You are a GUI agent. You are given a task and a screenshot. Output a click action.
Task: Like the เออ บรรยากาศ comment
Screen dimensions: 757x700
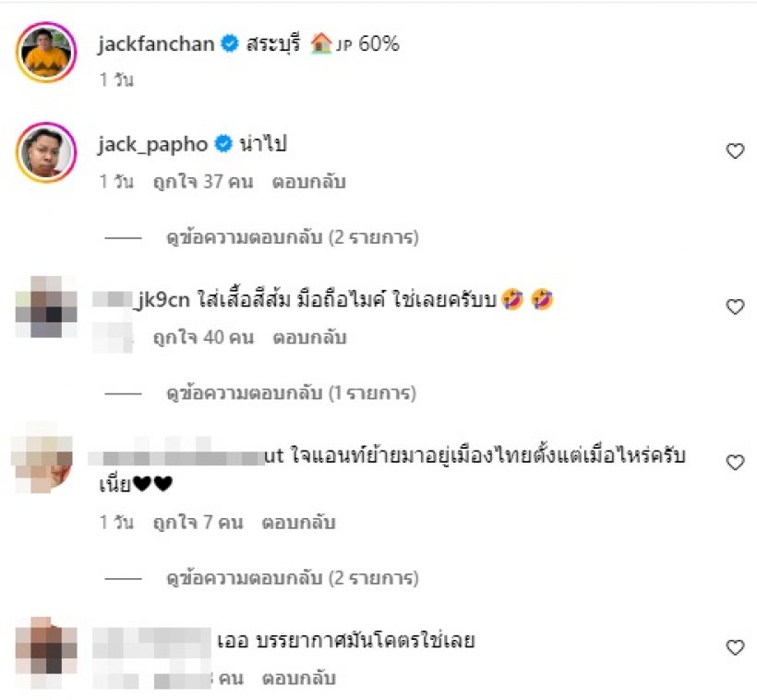click(735, 647)
